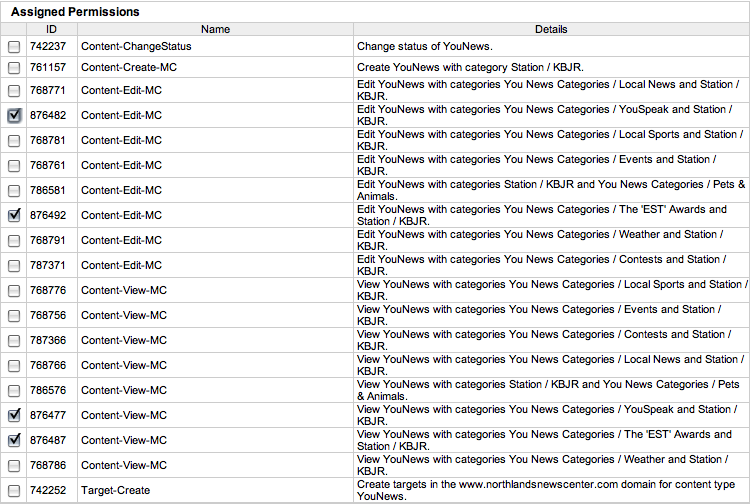This screenshot has height=504, width=750.
Task: Sort by the ID column header
Action: pos(51,30)
